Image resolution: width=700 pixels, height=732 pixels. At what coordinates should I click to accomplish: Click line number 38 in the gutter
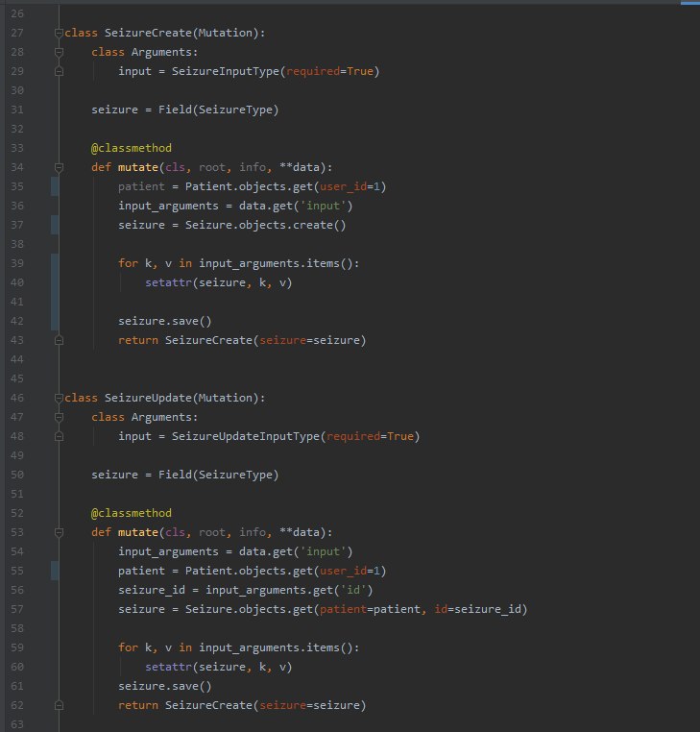[x=17, y=244]
